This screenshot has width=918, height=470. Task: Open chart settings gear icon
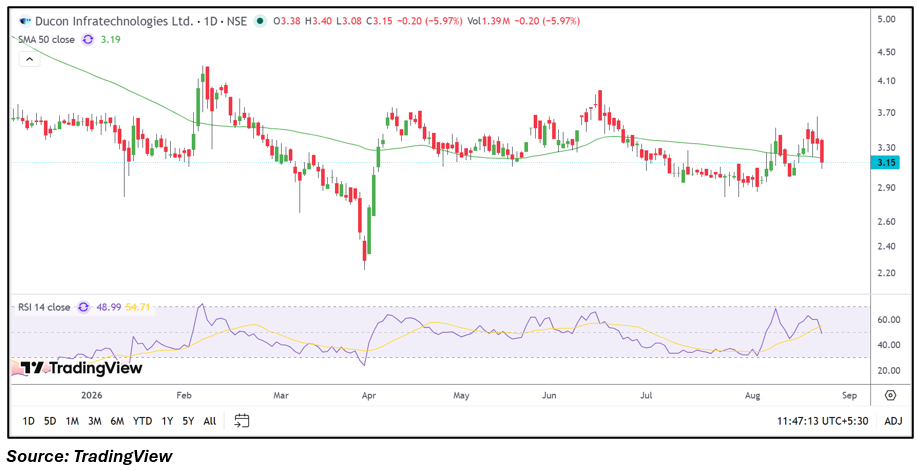click(890, 396)
